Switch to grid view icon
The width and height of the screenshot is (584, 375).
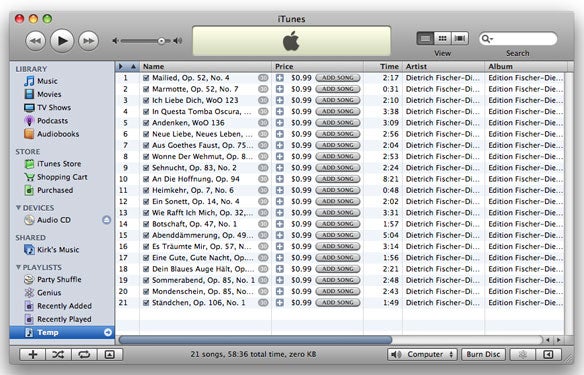coord(442,38)
